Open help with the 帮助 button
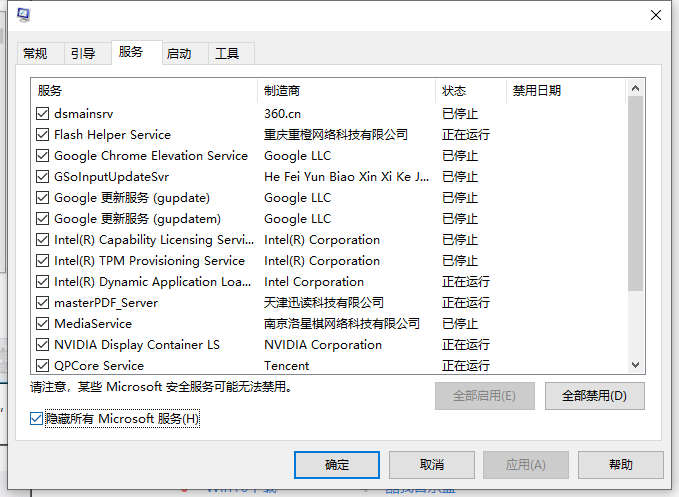 pyautogui.click(x=621, y=465)
